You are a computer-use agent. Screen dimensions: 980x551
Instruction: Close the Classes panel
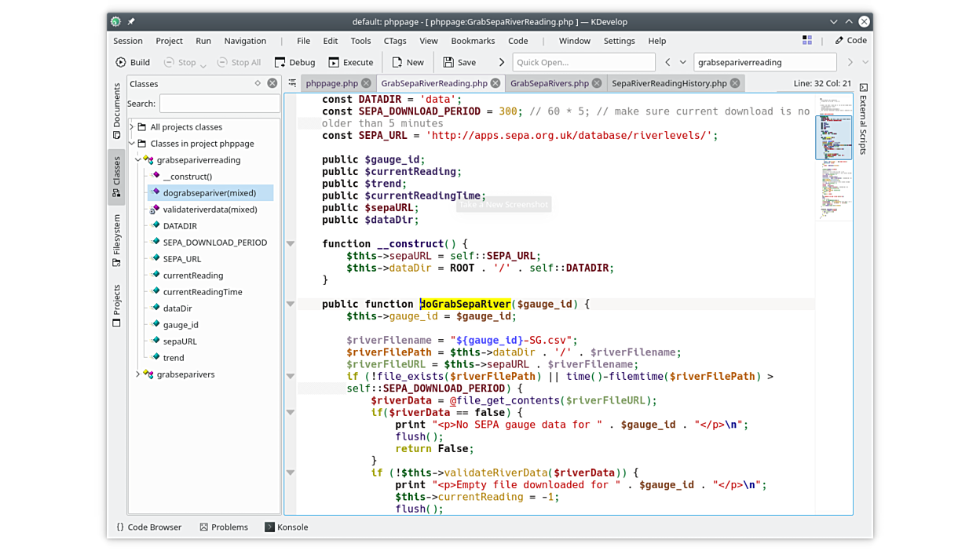272,83
